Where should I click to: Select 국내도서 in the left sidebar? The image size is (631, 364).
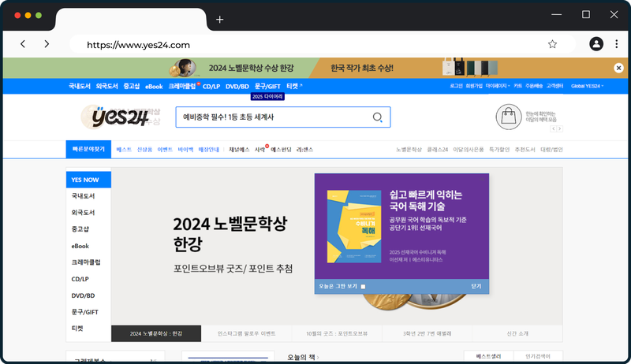pos(83,196)
